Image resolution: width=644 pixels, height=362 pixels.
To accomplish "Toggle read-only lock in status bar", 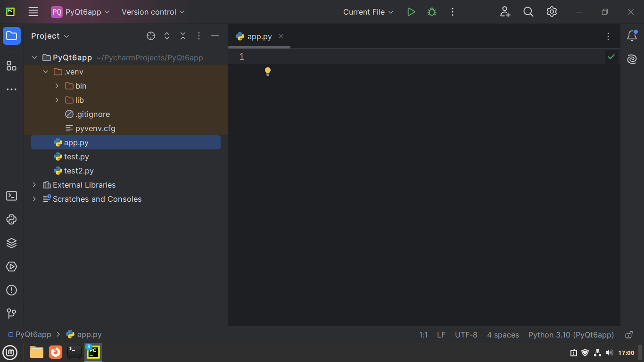I will [629, 335].
